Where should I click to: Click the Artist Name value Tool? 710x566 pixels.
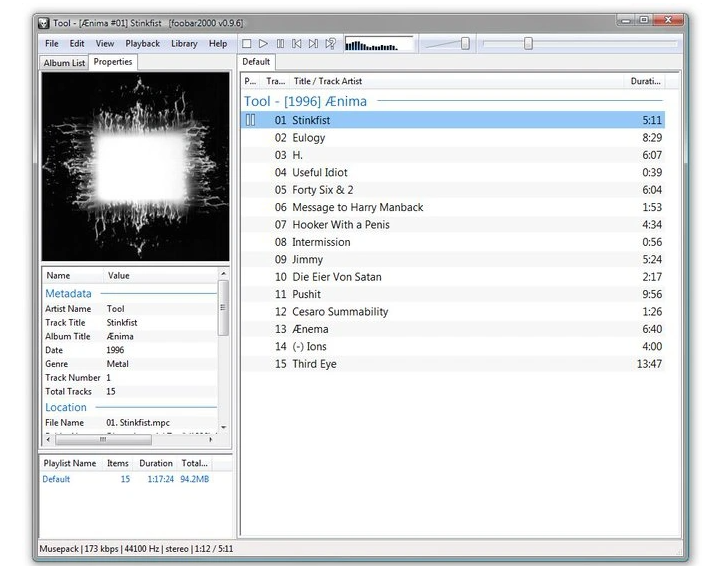115,309
